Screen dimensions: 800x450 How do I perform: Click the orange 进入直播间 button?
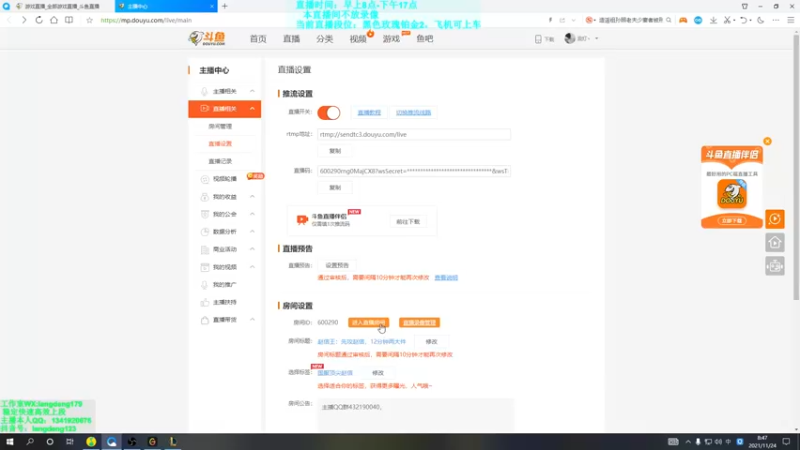pos(368,322)
